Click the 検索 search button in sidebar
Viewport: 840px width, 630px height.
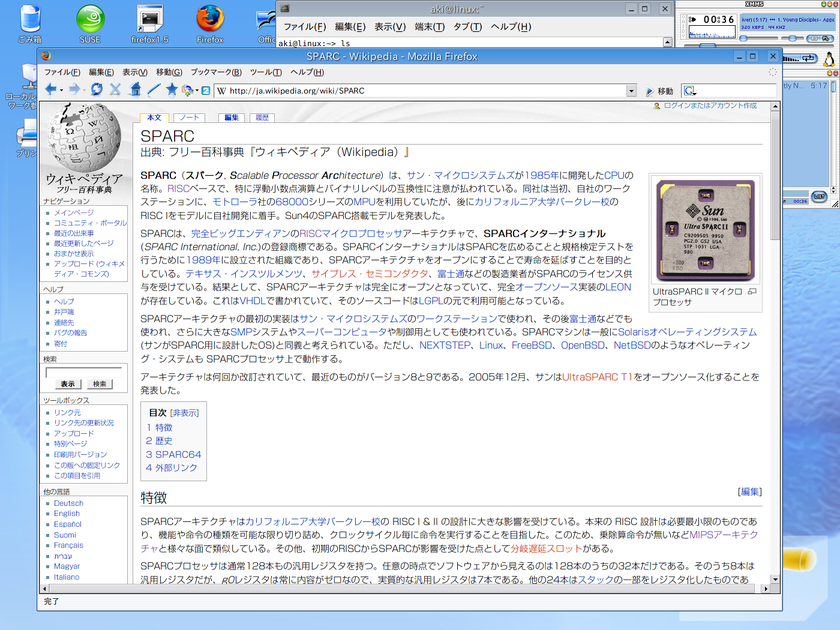coord(100,384)
